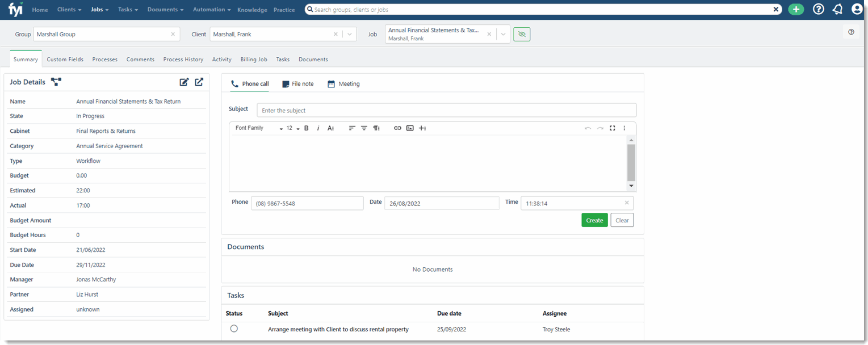Mark the rental property meeting task complete
Image resolution: width=868 pixels, height=345 pixels.
pos(234,329)
